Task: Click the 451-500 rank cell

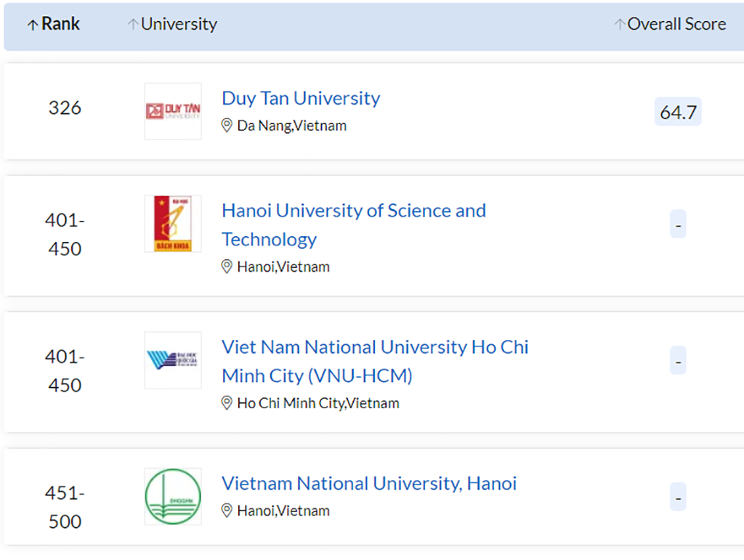Action: (65, 507)
